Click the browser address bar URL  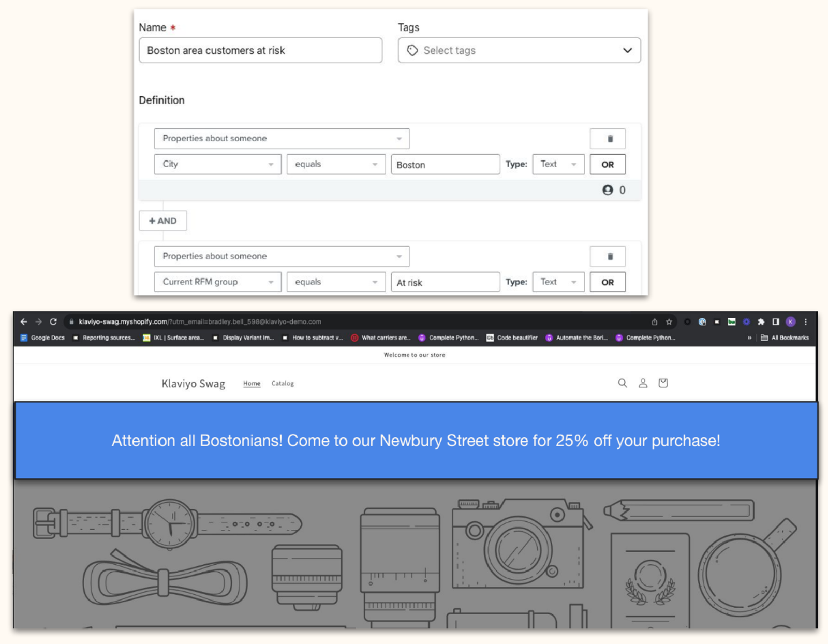point(200,321)
